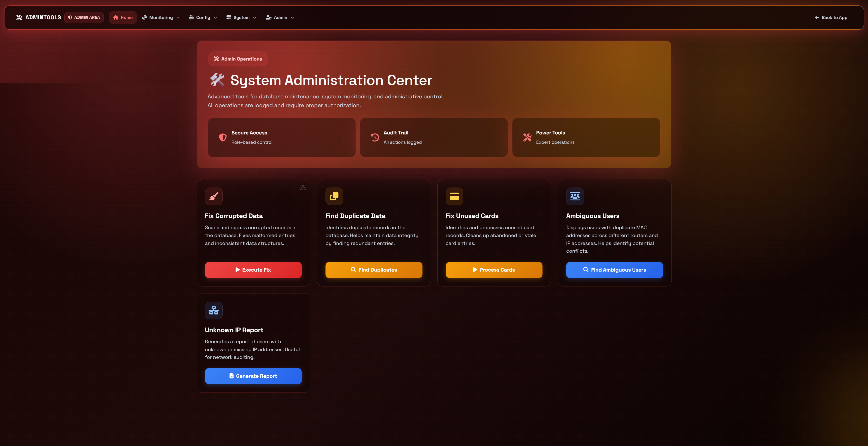Click the copy icon above Find Duplicate Data

tap(334, 196)
